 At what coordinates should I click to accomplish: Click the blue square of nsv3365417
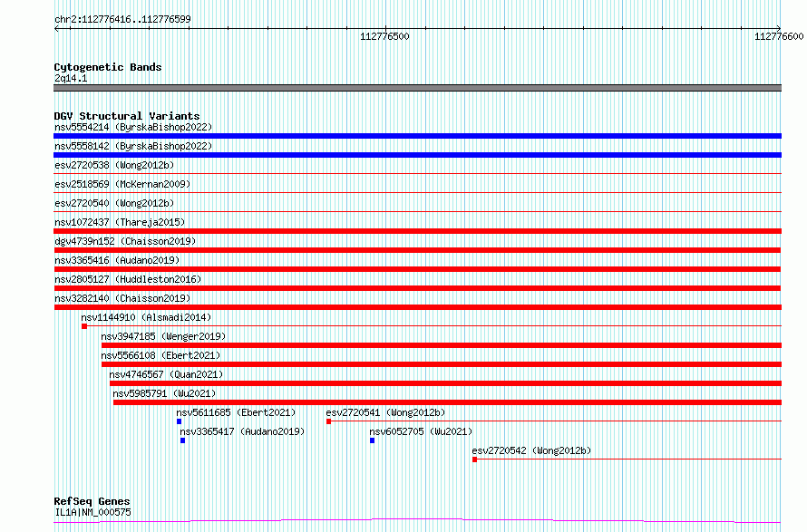[x=182, y=440]
